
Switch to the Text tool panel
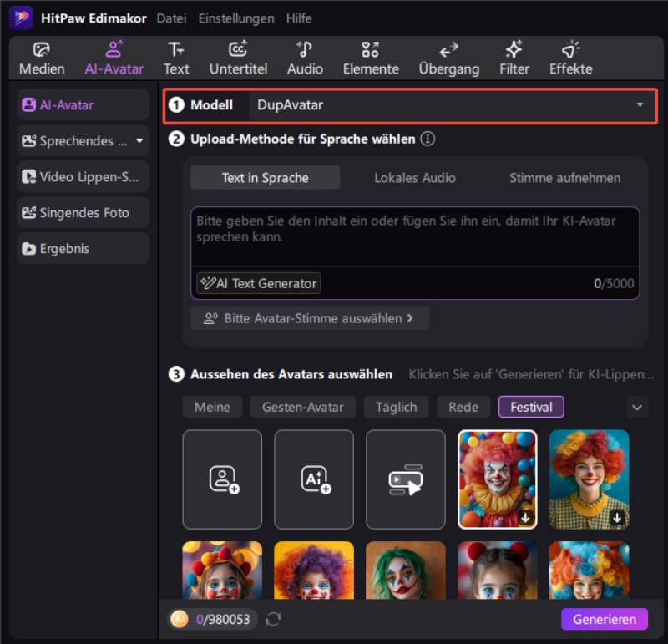pos(176,57)
